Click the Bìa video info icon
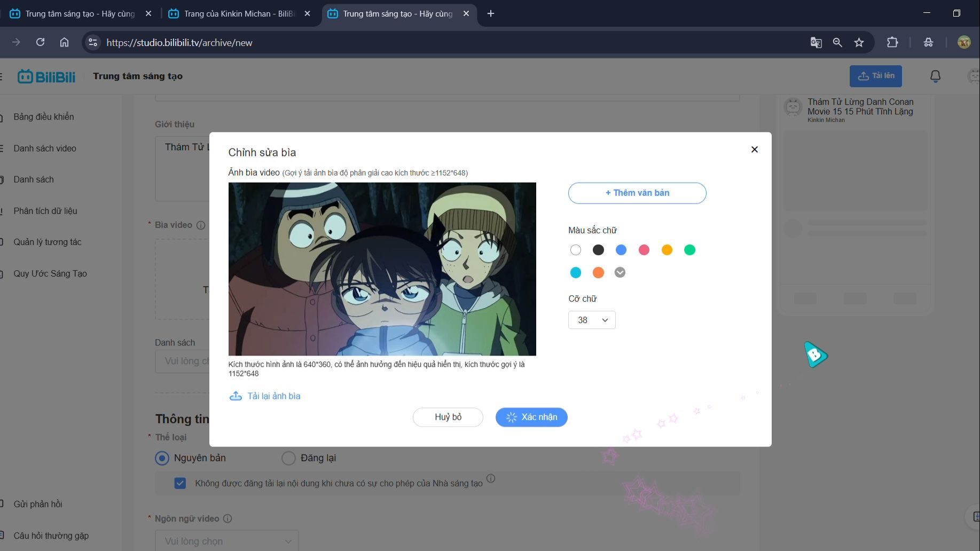980x551 pixels. pyautogui.click(x=201, y=225)
